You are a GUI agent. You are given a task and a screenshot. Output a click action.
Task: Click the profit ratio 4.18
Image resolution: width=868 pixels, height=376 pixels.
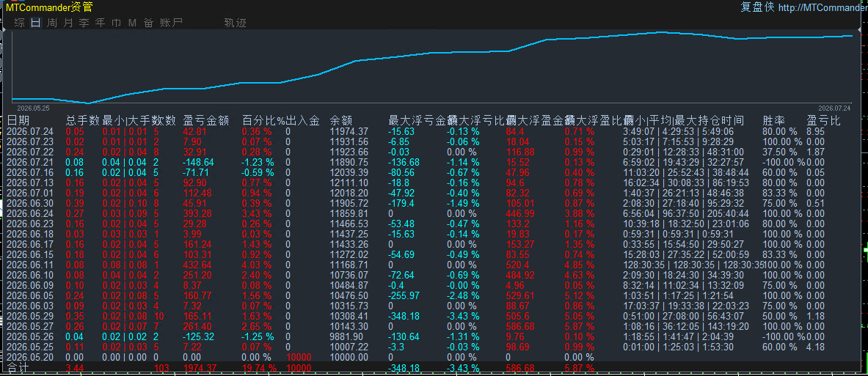click(x=816, y=347)
